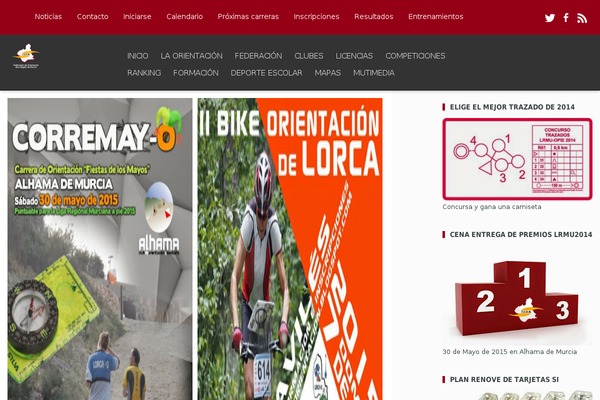Open the Facebook icon link

[x=566, y=18]
